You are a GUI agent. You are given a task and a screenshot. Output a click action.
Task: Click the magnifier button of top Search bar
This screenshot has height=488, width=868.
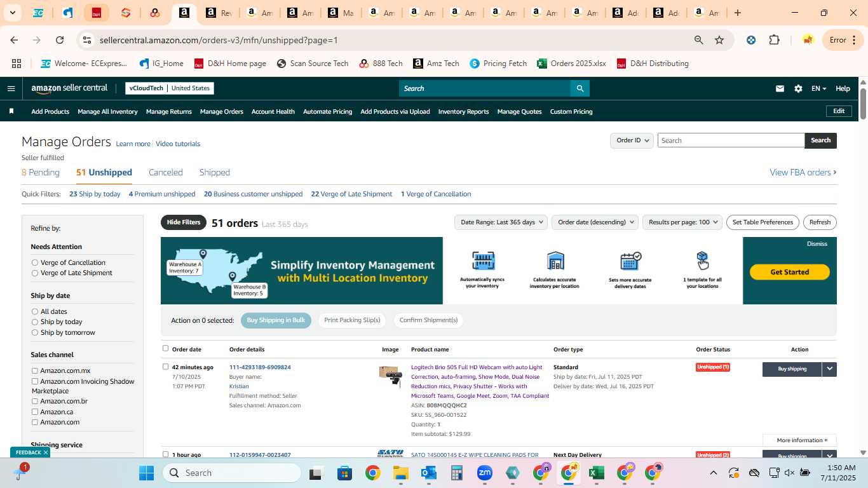click(x=580, y=88)
